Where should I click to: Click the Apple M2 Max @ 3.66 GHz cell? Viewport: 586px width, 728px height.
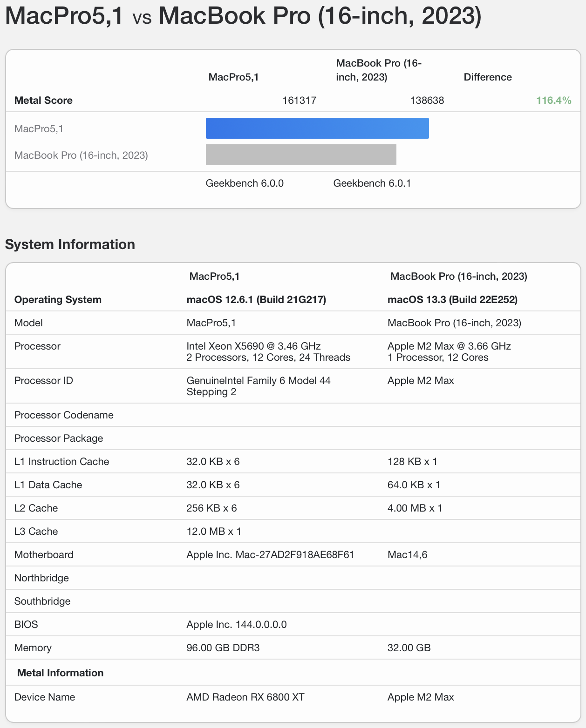click(449, 352)
